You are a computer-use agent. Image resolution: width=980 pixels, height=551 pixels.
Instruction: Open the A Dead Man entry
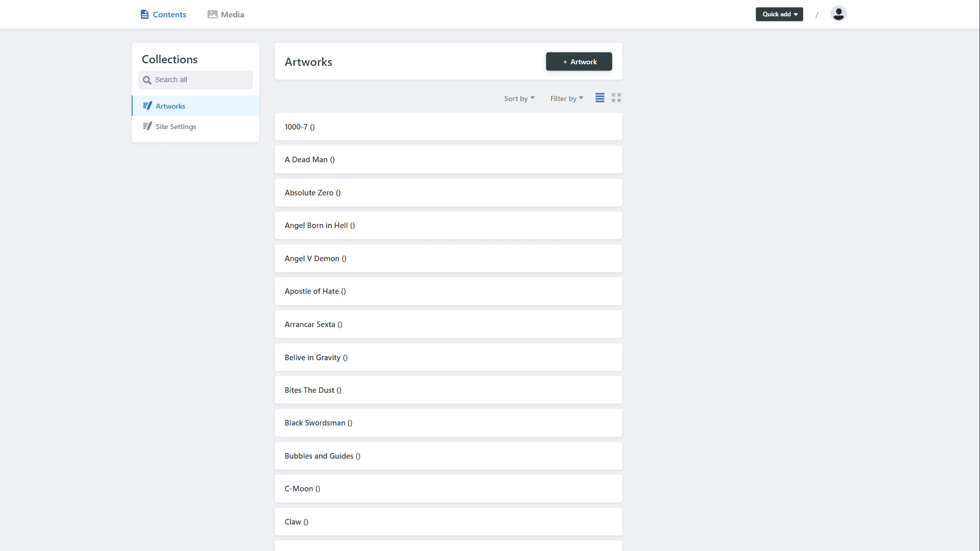coord(448,160)
